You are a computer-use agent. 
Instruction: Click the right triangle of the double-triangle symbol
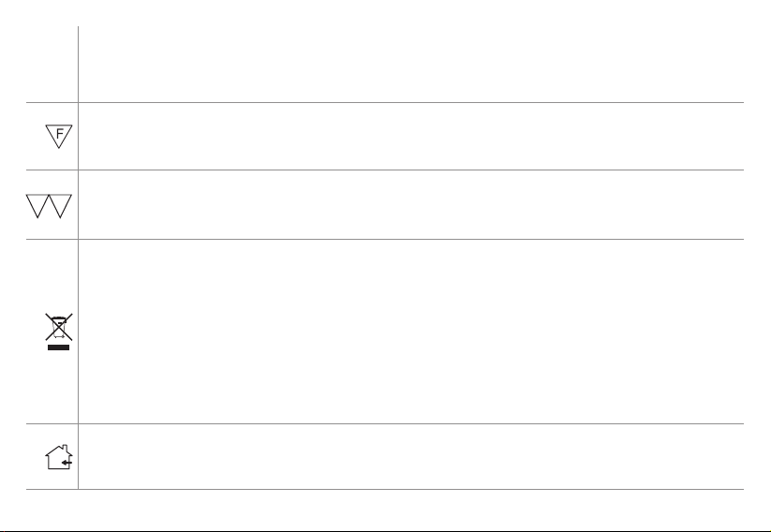[61, 206]
